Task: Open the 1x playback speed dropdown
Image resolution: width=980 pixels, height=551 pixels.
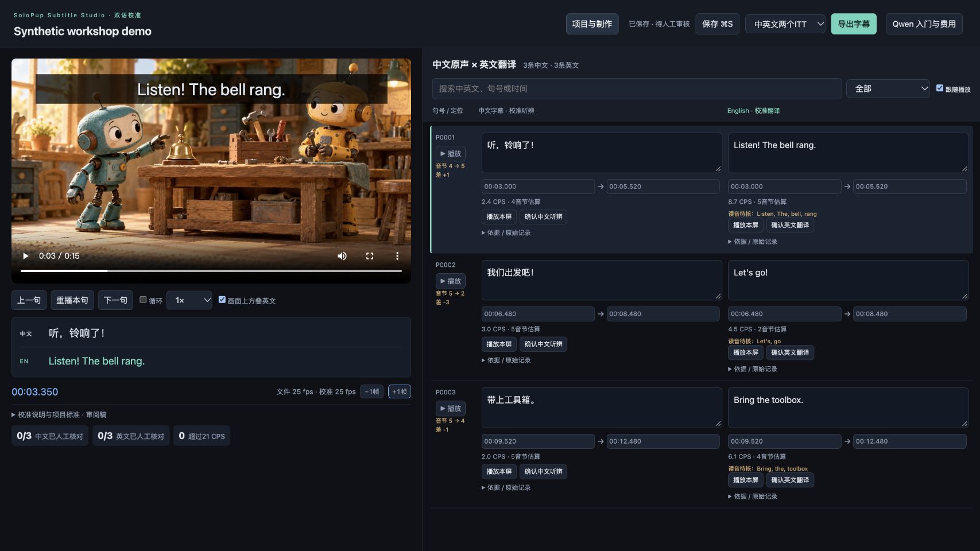Action: pos(189,300)
